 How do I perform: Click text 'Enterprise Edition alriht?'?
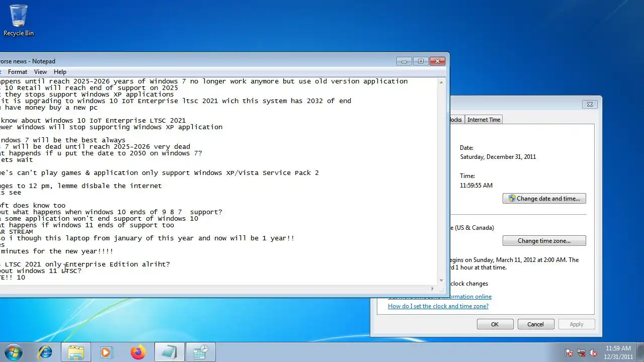click(117, 264)
